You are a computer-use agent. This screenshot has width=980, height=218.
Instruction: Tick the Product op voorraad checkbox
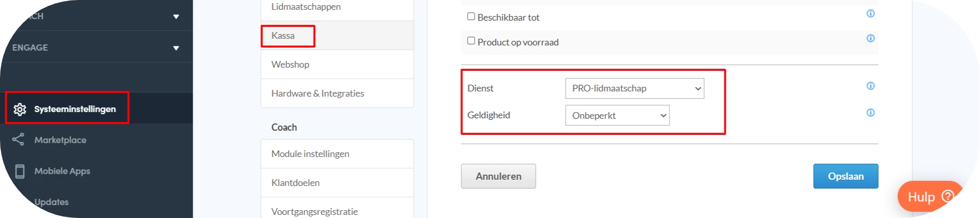click(x=471, y=41)
